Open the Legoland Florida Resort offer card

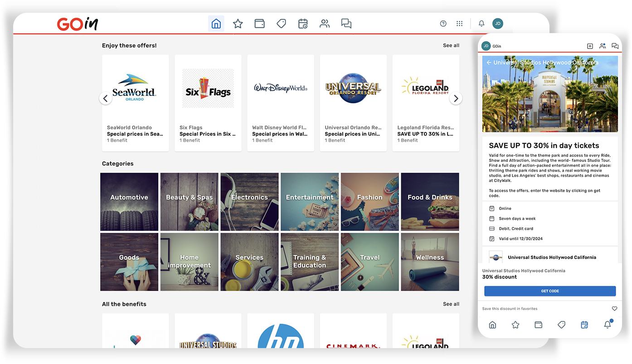(426, 103)
